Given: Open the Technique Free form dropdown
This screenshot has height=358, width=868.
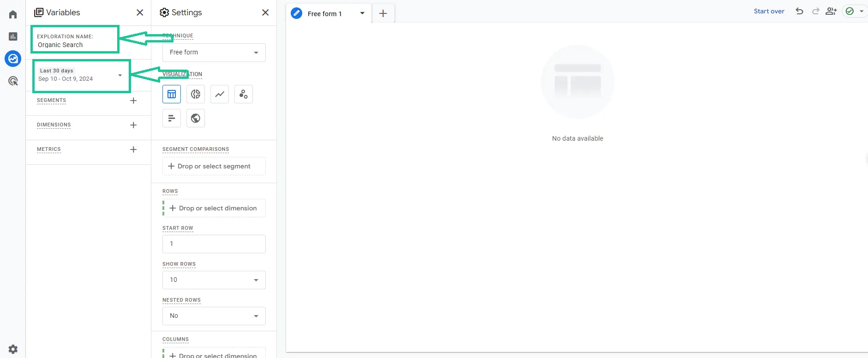Looking at the screenshot, I should (214, 53).
